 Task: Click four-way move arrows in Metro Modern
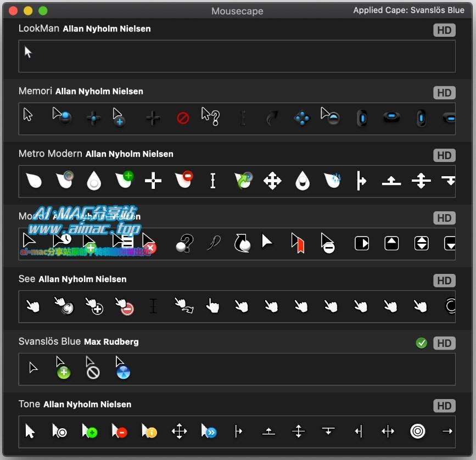[x=272, y=181]
